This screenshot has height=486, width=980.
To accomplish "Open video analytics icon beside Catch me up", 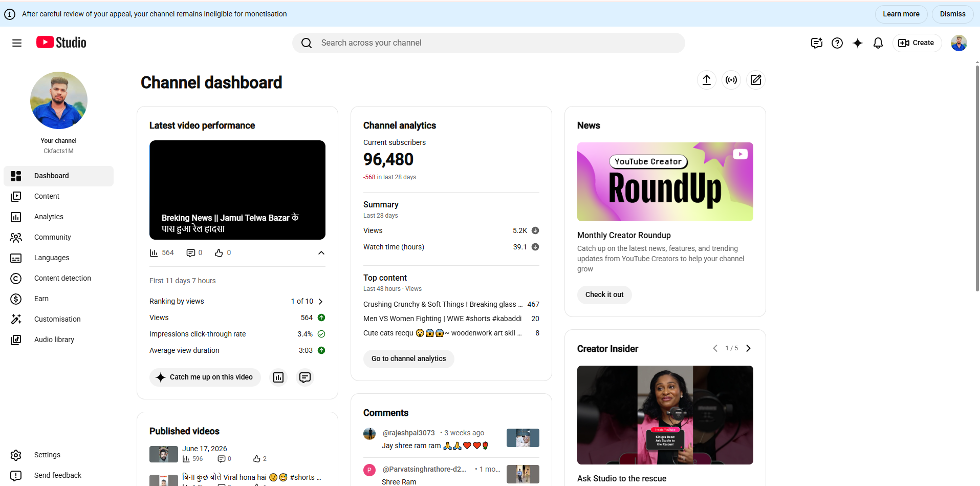I will tap(278, 377).
